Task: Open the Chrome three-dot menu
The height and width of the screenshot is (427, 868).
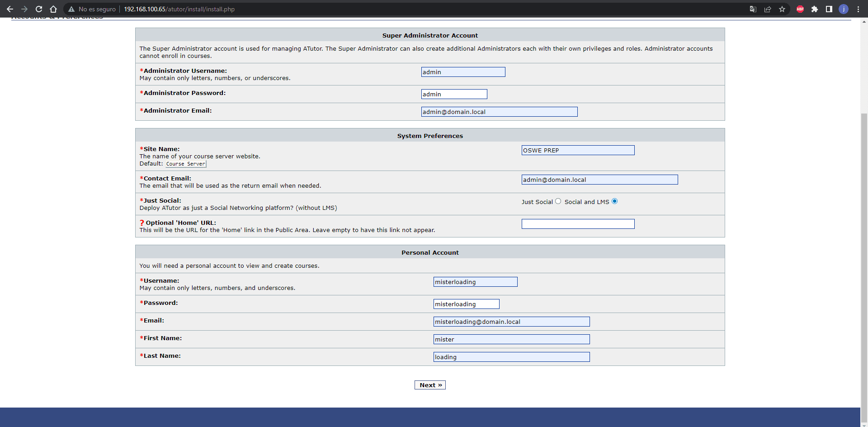Action: click(858, 9)
